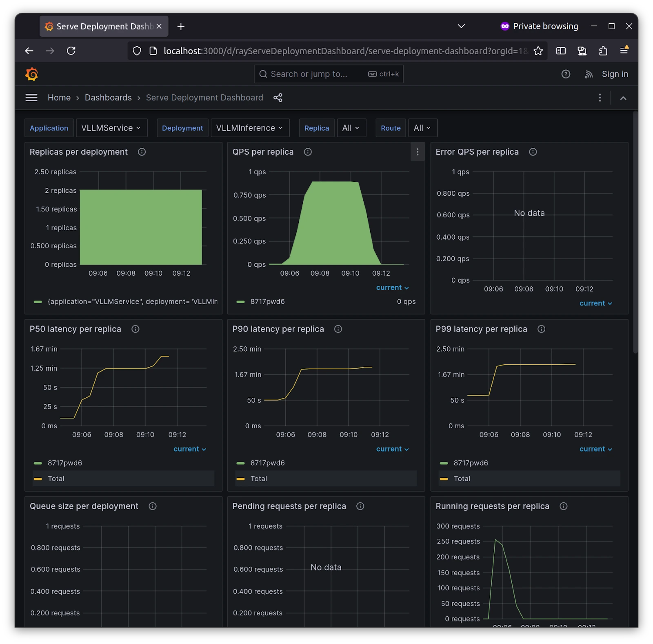
Task: Open 'current' sort in QPS per replica legend
Action: [392, 288]
